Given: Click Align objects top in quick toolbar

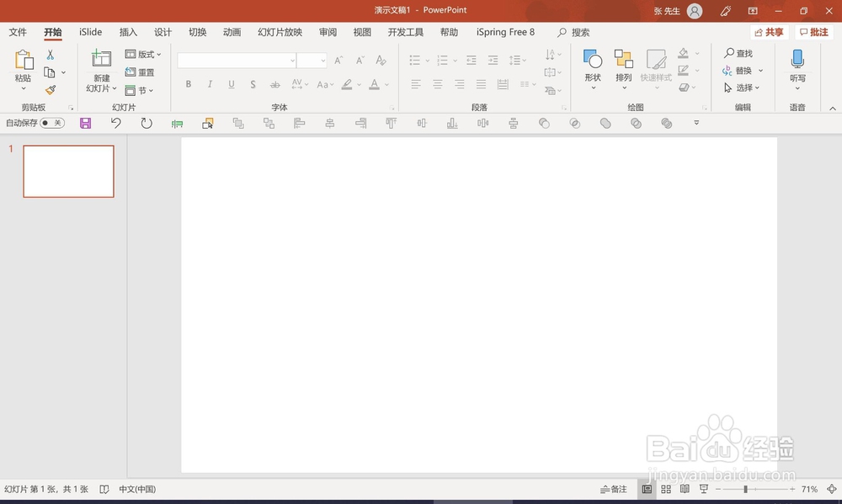Looking at the screenshot, I should tap(391, 124).
